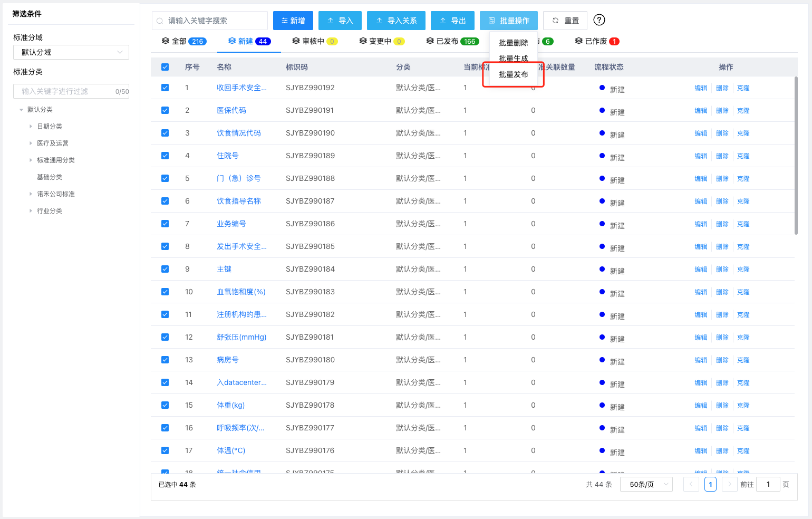812x519 pixels.
Task: Click the 导出 export button
Action: click(452, 21)
